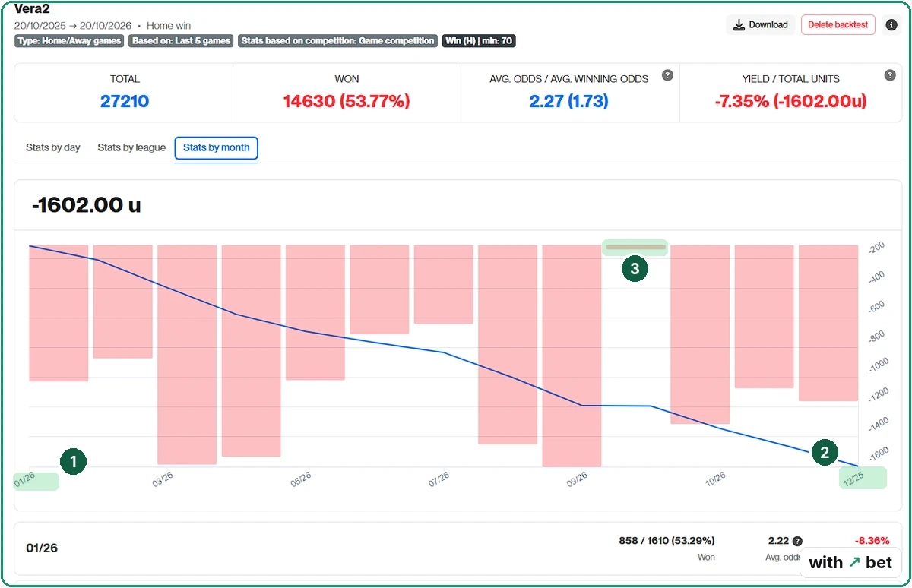
Task: Click the -1602.00 u chart heading
Action: [x=86, y=205]
